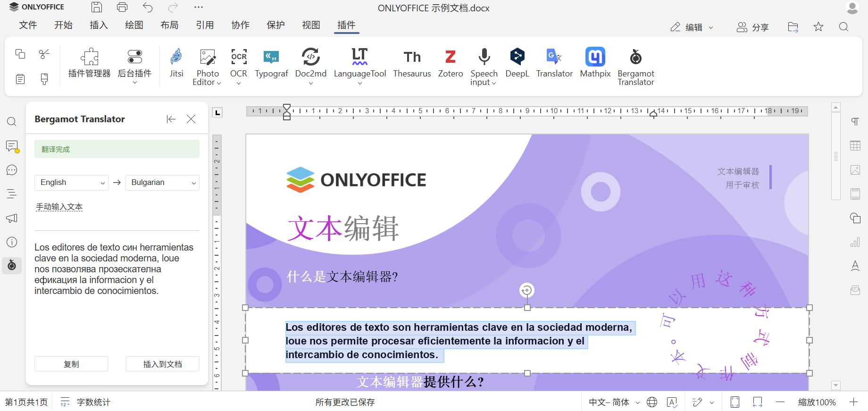Open the Bulgarian target language dropdown
Image resolution: width=868 pixels, height=411 pixels.
tap(162, 183)
